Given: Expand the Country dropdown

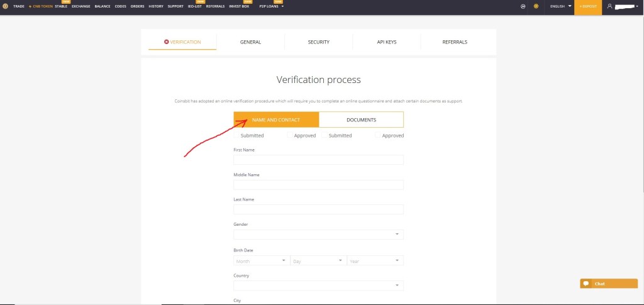Looking at the screenshot, I should 318,286.
